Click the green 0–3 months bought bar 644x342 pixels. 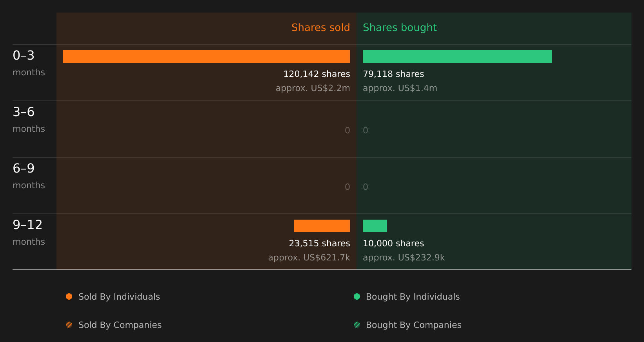coord(457,56)
